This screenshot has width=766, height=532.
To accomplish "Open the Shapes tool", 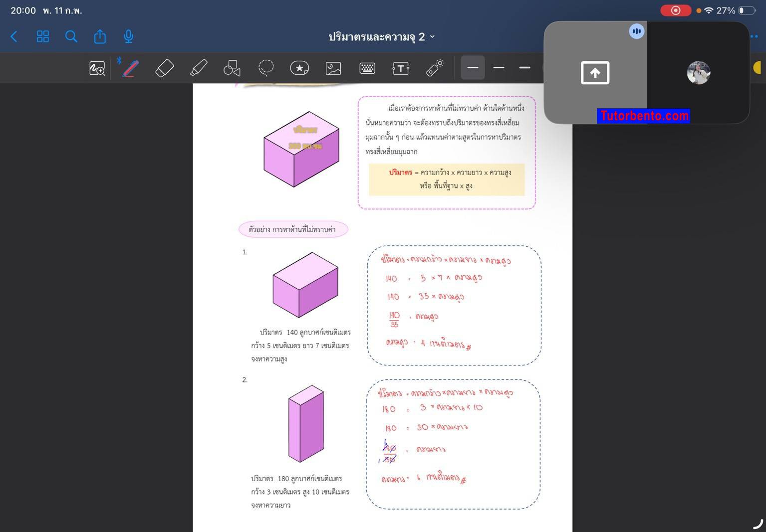I will point(232,68).
